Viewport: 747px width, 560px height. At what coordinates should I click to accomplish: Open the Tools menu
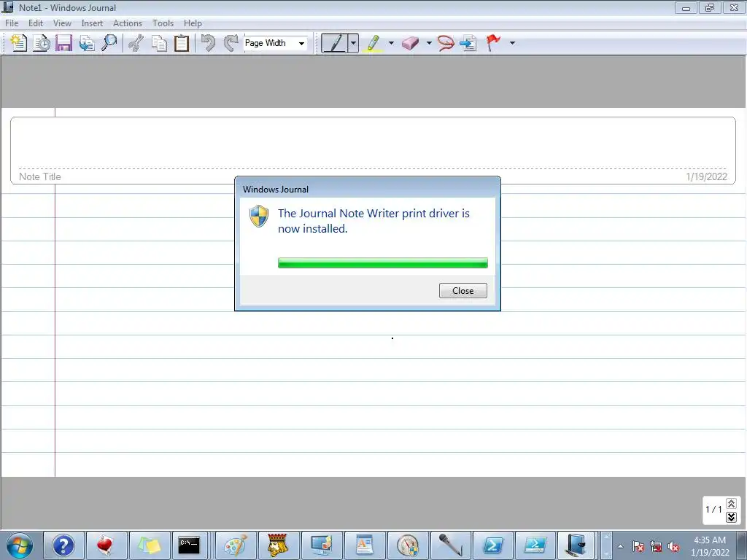coord(163,23)
